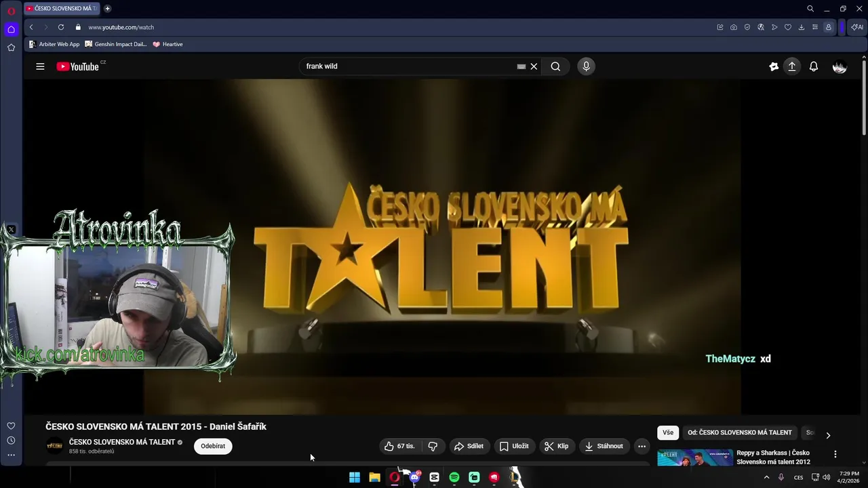This screenshot has width=868, height=488.
Task: Open X (Twitter) in Opera sidebar
Action: [x=11, y=230]
